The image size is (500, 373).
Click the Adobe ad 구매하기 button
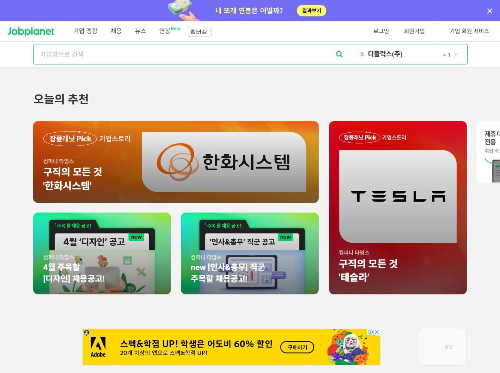[297, 347]
